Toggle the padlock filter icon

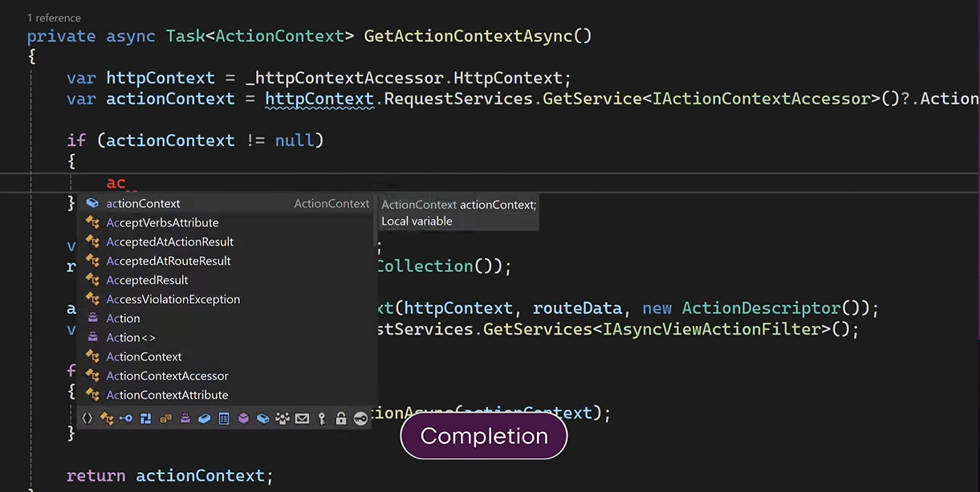(x=341, y=418)
